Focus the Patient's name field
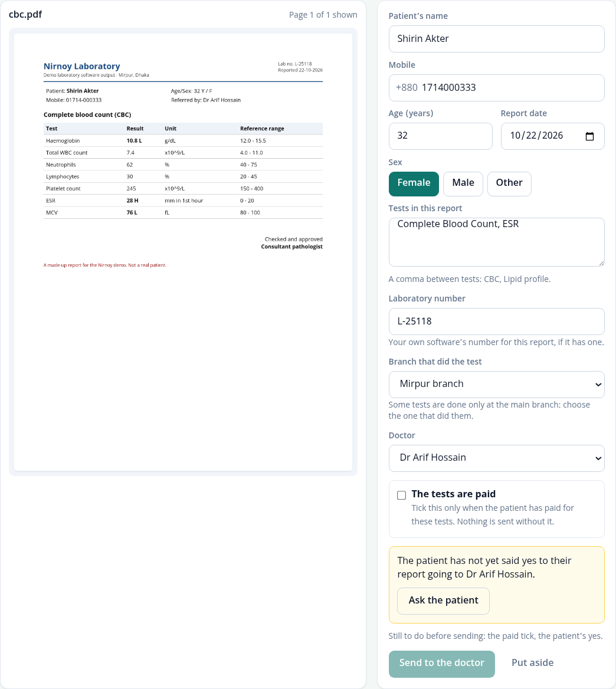 (x=496, y=39)
